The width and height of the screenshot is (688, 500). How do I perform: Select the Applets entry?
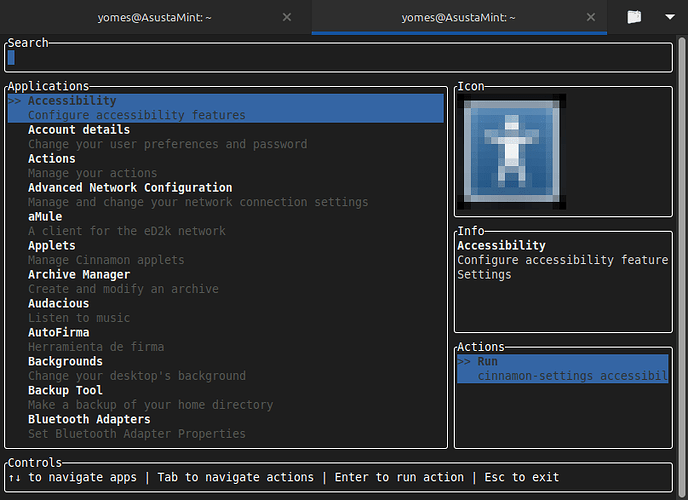(x=52, y=246)
